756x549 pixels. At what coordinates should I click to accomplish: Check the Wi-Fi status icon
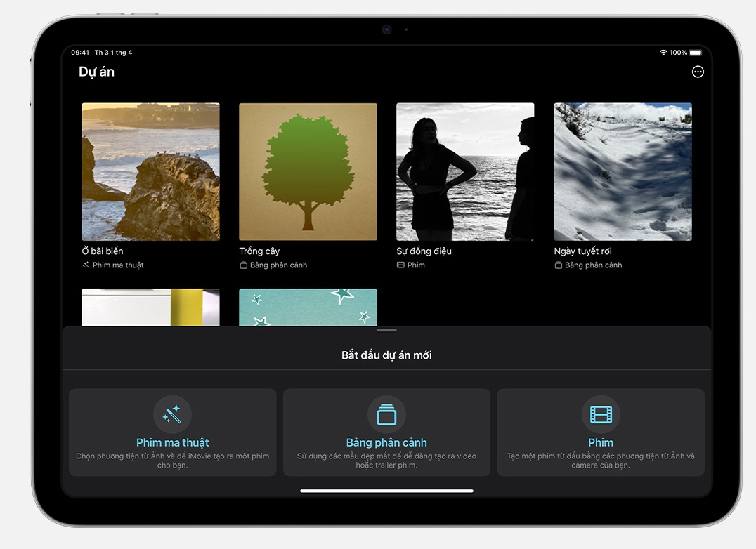663,53
